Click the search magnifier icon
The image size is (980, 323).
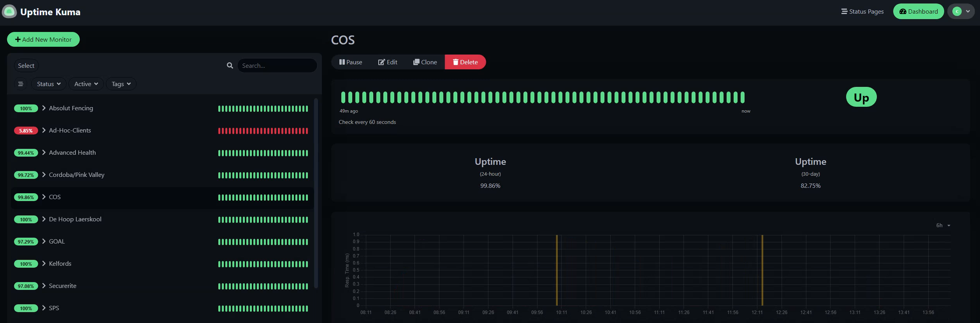tap(230, 65)
